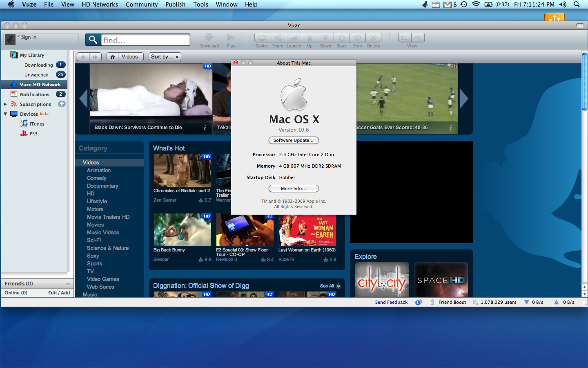Click the Delete toolbar button
The image size is (588, 368).
[x=373, y=38]
